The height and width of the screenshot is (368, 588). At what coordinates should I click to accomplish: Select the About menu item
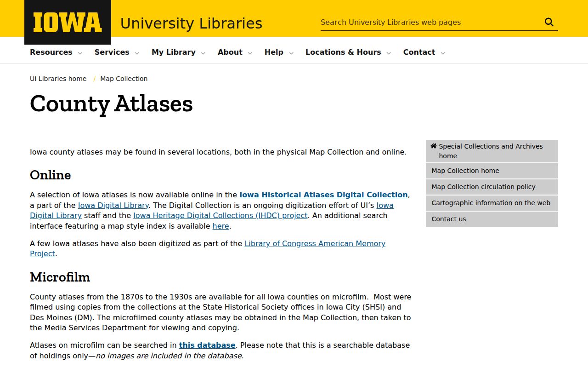point(230,52)
